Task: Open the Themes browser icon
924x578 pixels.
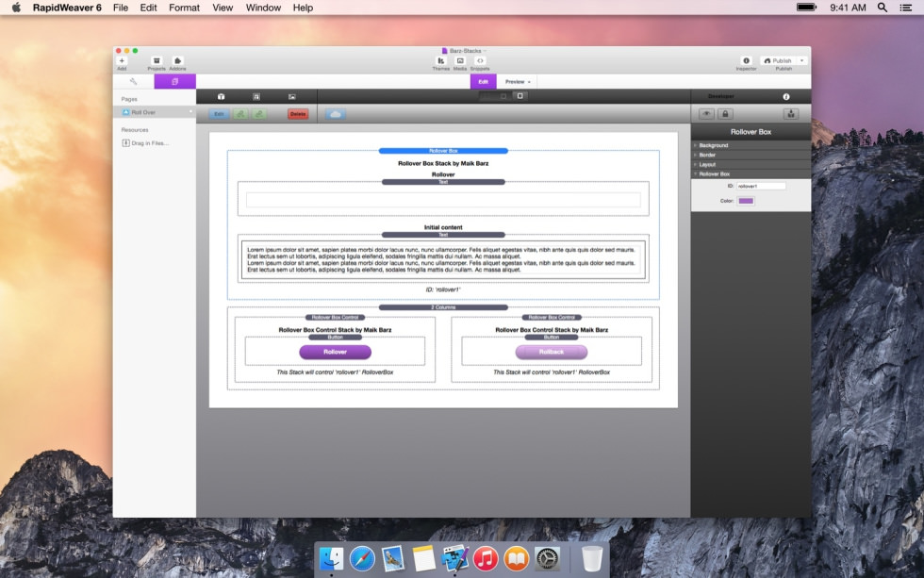Action: [x=441, y=61]
